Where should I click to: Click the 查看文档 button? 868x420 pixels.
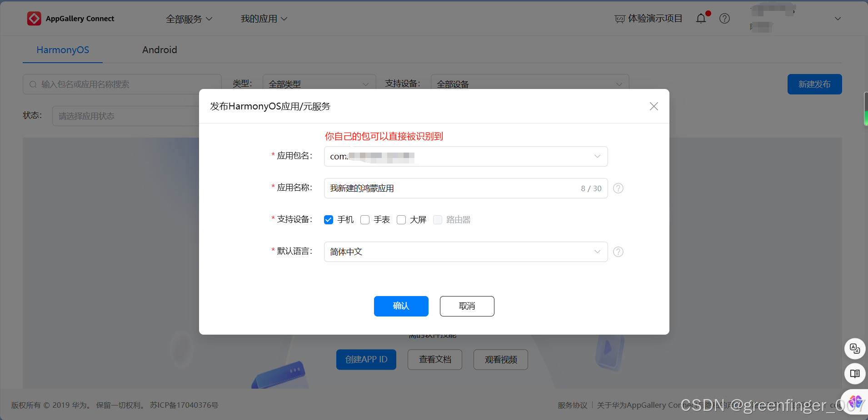click(435, 360)
